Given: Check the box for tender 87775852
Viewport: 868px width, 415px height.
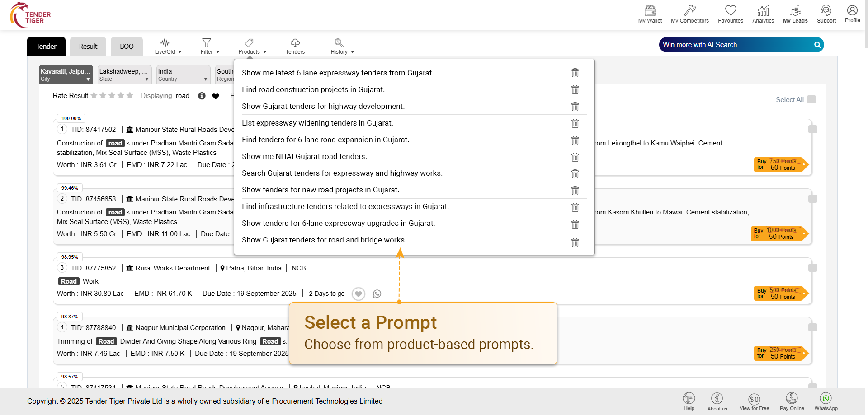Looking at the screenshot, I should point(812,268).
